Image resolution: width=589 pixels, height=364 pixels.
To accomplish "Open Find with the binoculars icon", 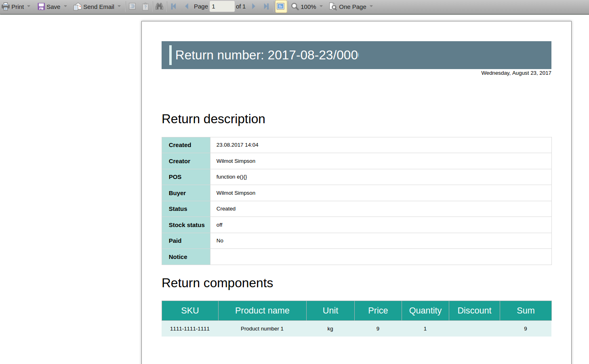I will coord(159,6).
